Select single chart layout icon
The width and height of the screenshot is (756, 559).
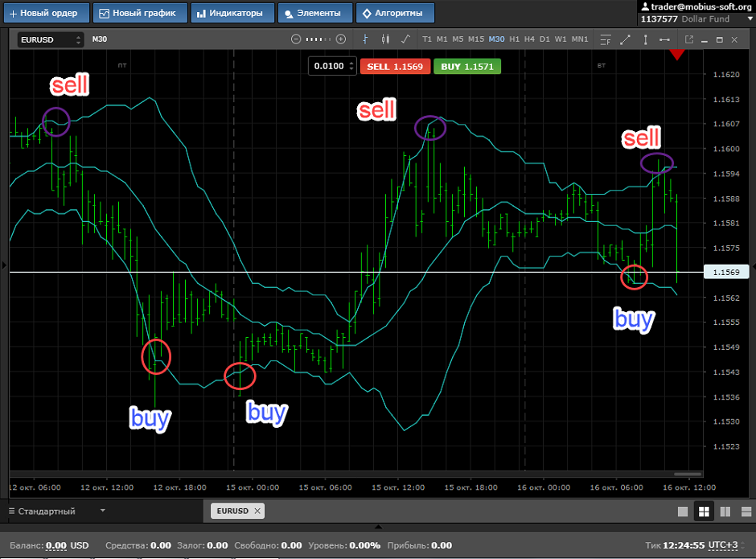[x=683, y=512]
